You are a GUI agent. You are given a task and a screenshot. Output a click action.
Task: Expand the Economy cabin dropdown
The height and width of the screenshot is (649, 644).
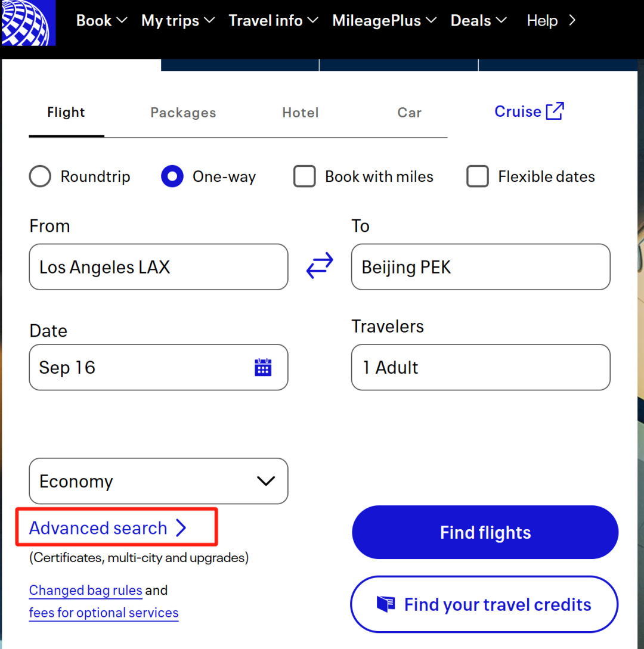[x=158, y=481]
